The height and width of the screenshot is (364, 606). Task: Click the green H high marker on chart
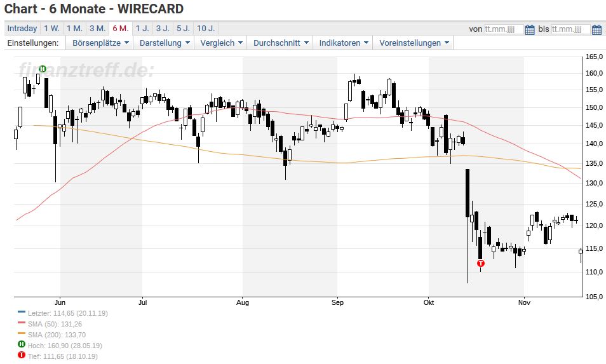pyautogui.click(x=43, y=69)
